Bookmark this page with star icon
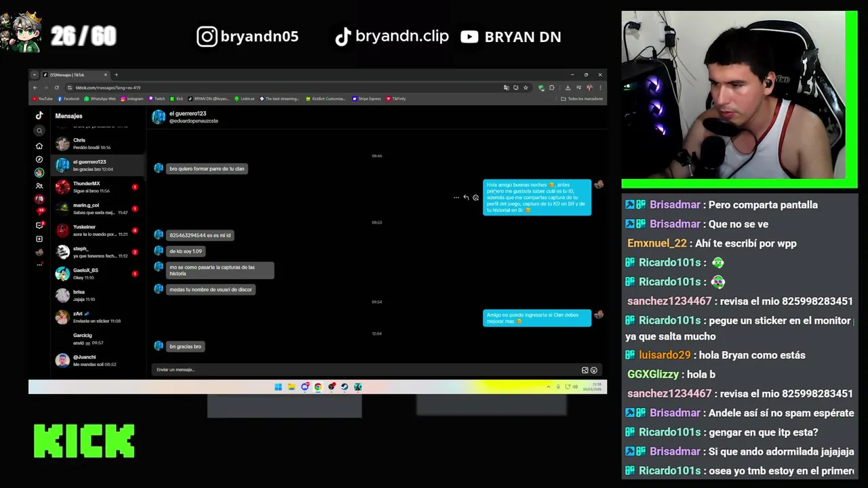The image size is (868, 488). tap(525, 87)
